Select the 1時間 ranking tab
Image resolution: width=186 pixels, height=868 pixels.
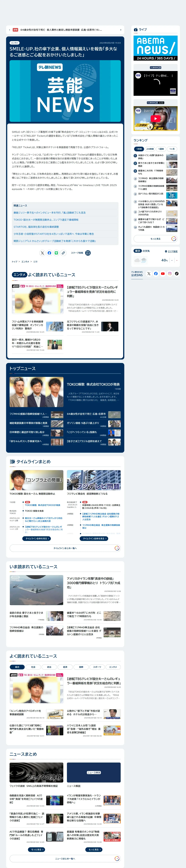pos(139,149)
